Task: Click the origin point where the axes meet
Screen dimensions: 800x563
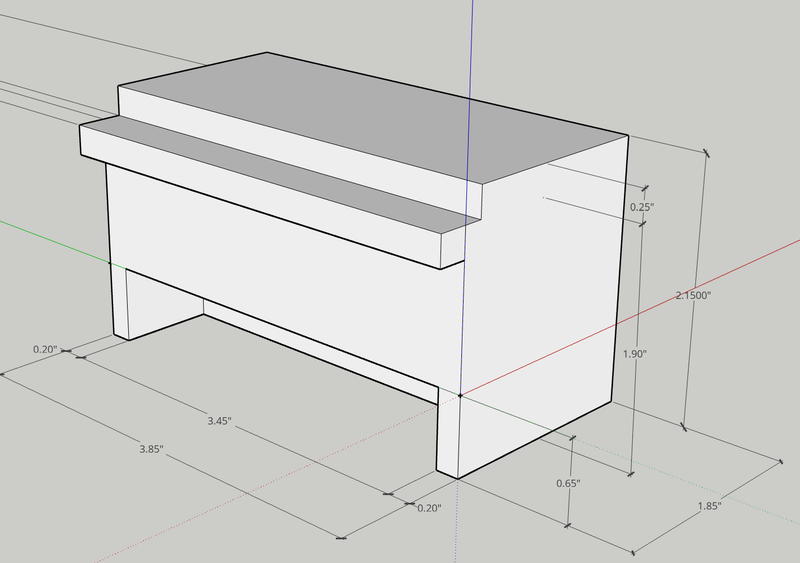Action: coord(460,395)
